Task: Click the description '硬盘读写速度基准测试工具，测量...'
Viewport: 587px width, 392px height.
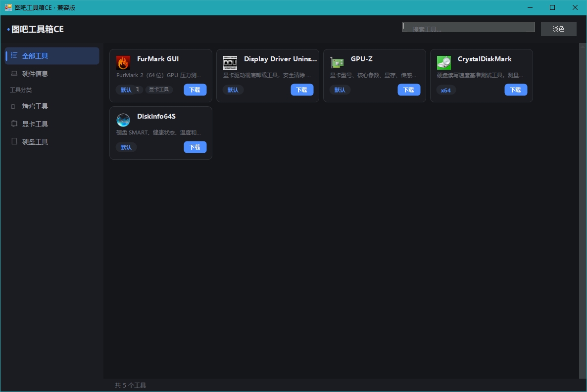Action: (x=480, y=75)
